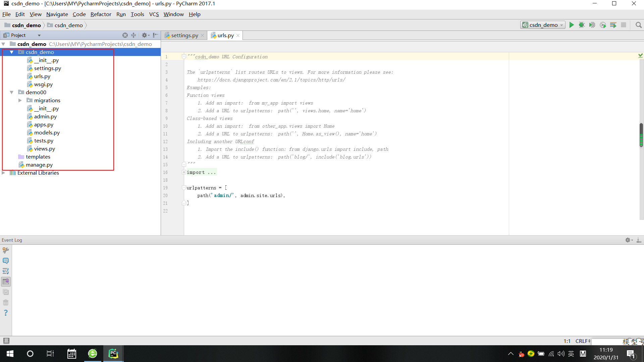This screenshot has height=362, width=644.
Task: Click the Search Everywhere magnifier icon
Action: pos(638,25)
